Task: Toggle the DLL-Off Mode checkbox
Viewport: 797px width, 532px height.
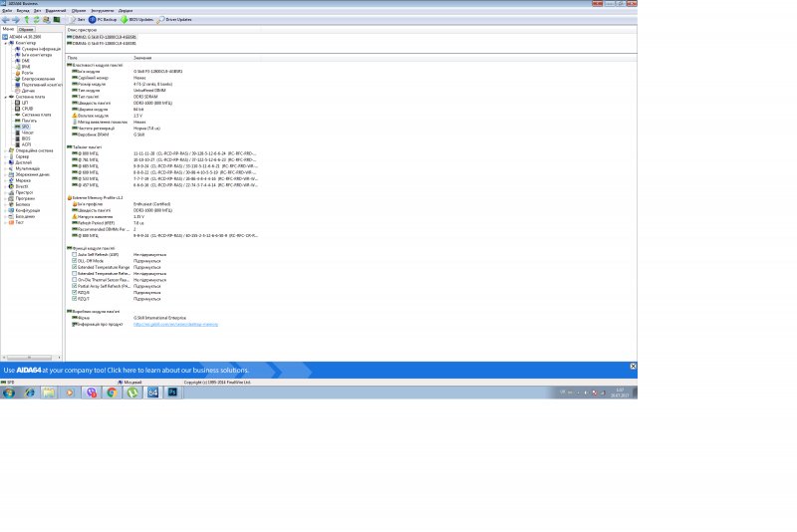Action: [75, 261]
